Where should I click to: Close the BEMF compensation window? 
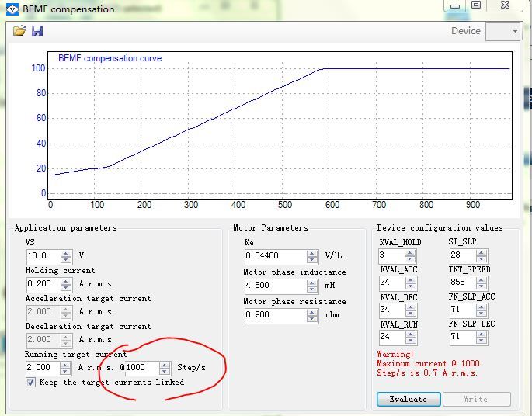click(505, 5)
